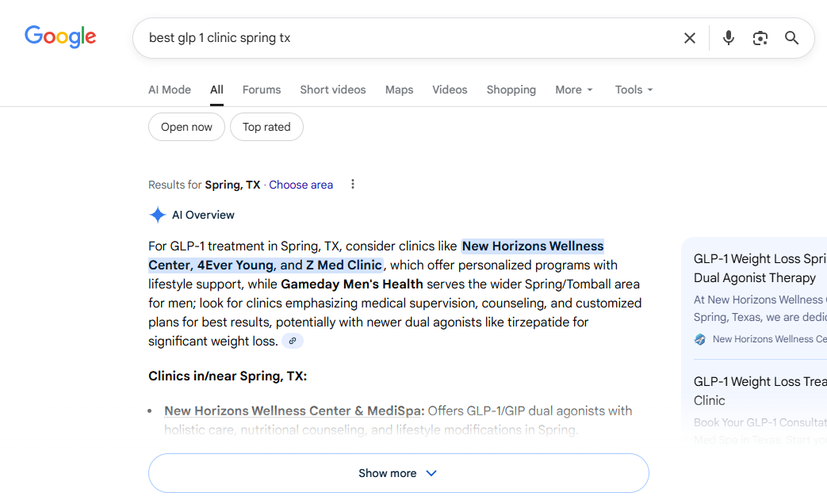Submit search with magnifying glass icon
The height and width of the screenshot is (504, 827).
click(791, 38)
